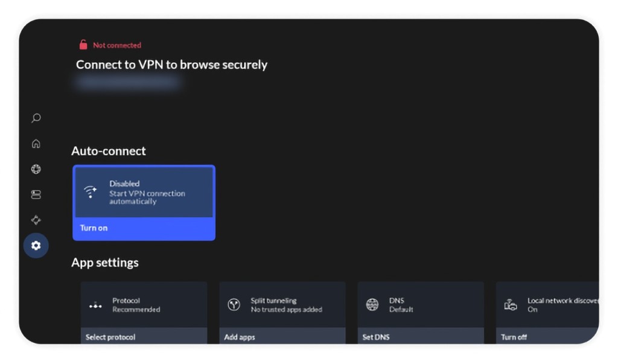The width and height of the screenshot is (618, 364).
Task: Click the Wi-Fi icon on the Auto-connect card
Action: point(91,192)
